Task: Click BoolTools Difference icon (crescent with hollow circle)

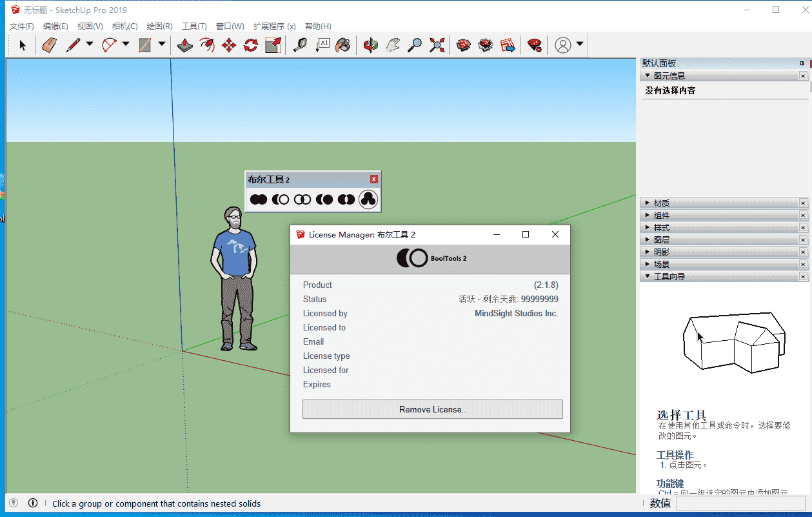Action: (281, 199)
